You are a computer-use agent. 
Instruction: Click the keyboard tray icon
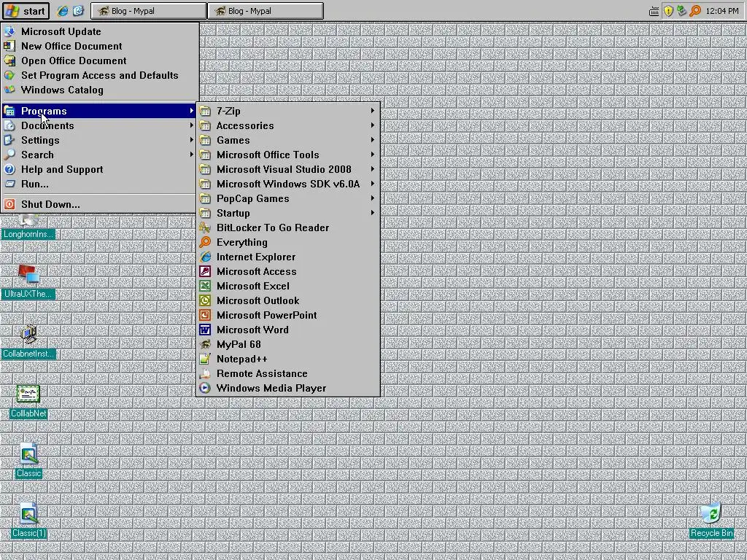coord(654,12)
